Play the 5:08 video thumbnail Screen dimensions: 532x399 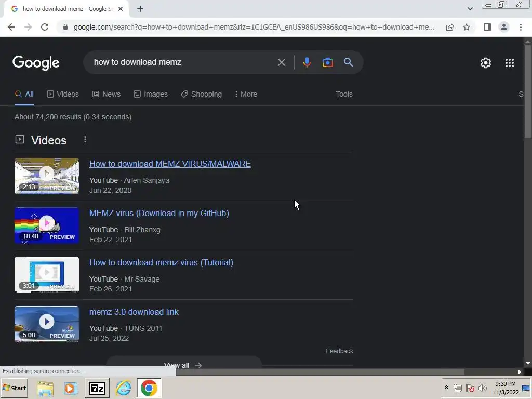click(46, 324)
